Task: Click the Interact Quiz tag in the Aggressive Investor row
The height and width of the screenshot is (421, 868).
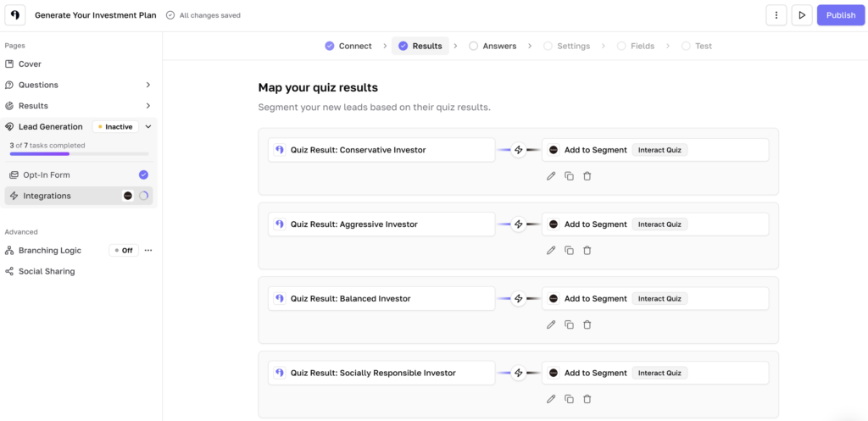Action: tap(659, 224)
